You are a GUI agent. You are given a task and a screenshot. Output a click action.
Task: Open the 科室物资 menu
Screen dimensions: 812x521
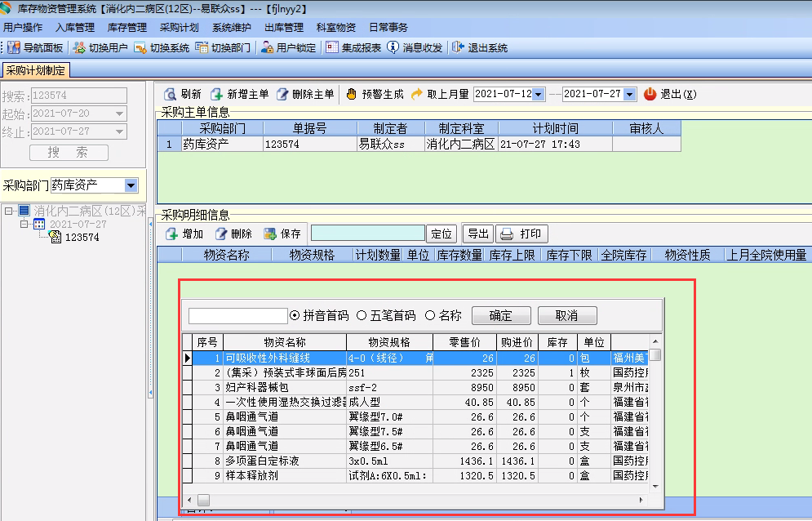tap(336, 28)
